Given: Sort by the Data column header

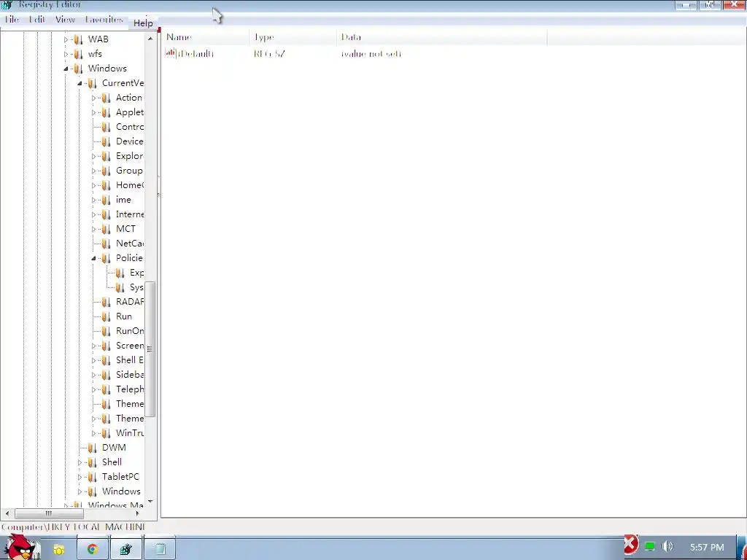Looking at the screenshot, I should (441, 37).
